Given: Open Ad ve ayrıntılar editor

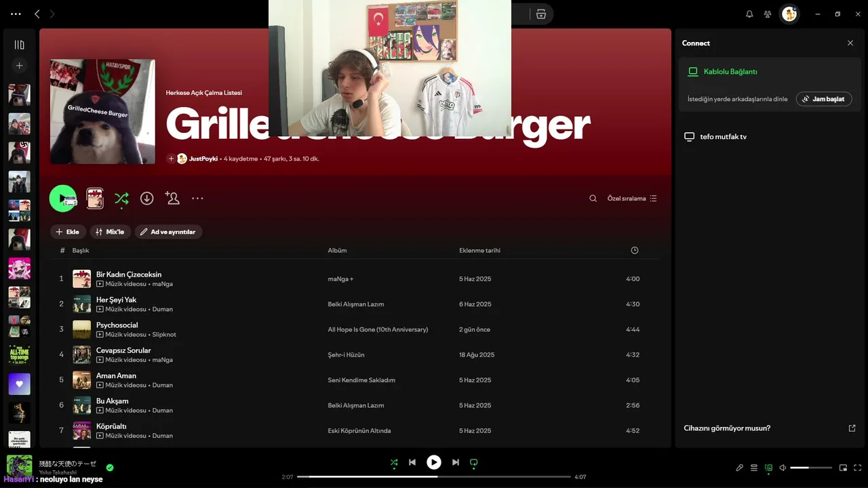Looking at the screenshot, I should [x=168, y=232].
